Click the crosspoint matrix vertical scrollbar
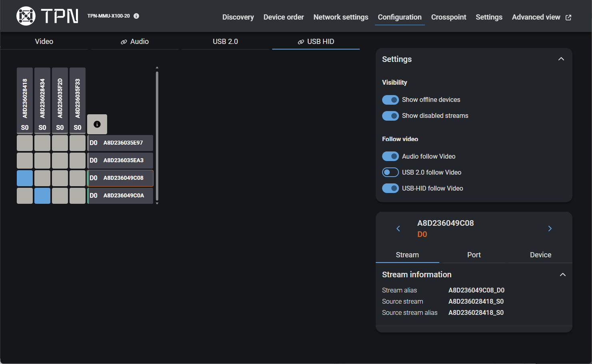 pyautogui.click(x=157, y=136)
